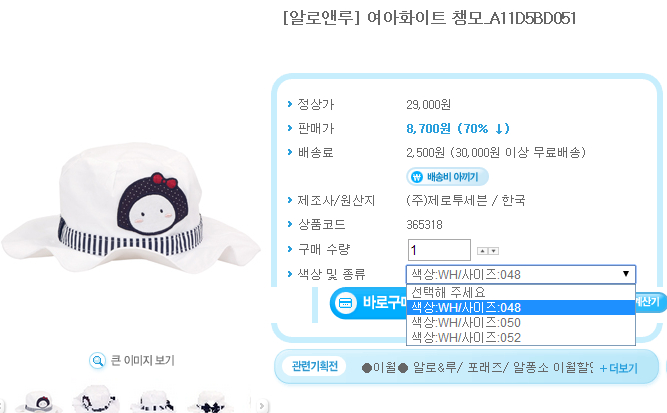
Task: Show previous thumbnails with left arrow
Action: click(x=2, y=405)
